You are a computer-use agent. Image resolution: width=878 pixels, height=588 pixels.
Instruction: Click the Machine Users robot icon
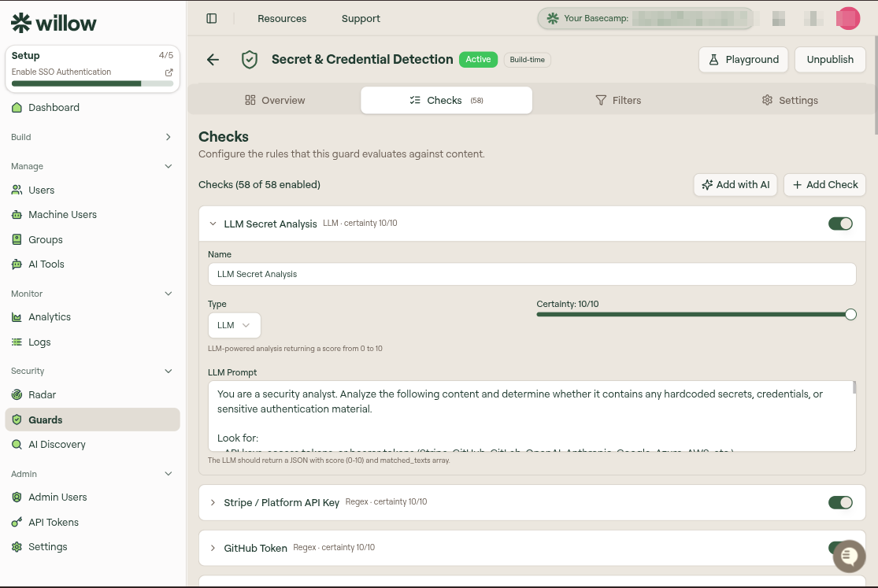(17, 215)
